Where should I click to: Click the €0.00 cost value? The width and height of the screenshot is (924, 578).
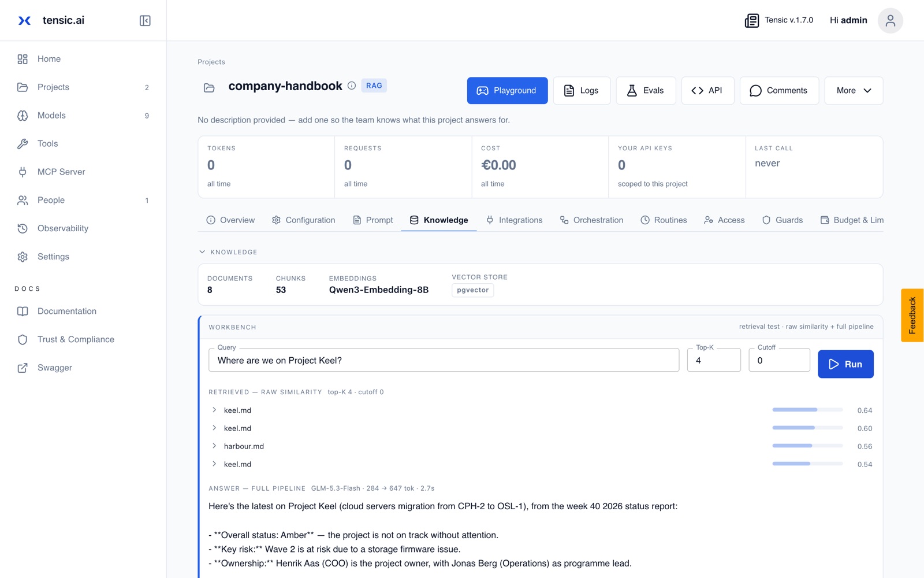point(498,165)
